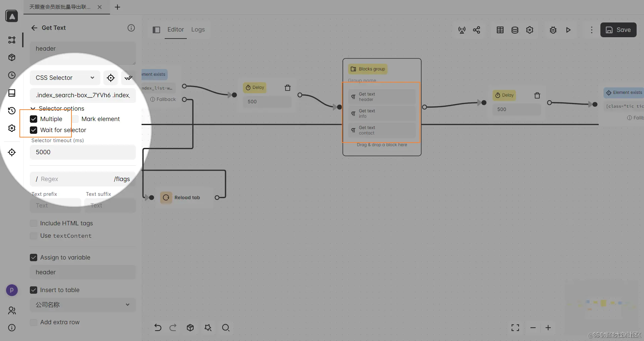Viewport: 644px width, 341px height.
Task: Collapse the Selector options section
Action: (x=57, y=109)
